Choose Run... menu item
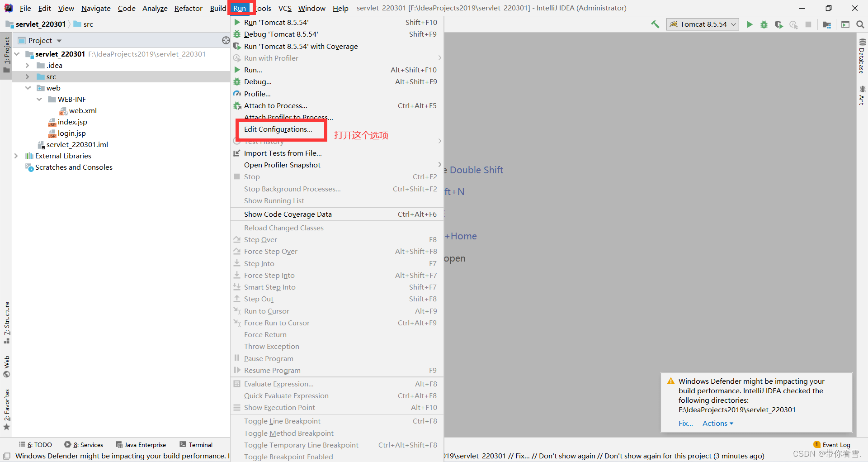 pos(337,70)
